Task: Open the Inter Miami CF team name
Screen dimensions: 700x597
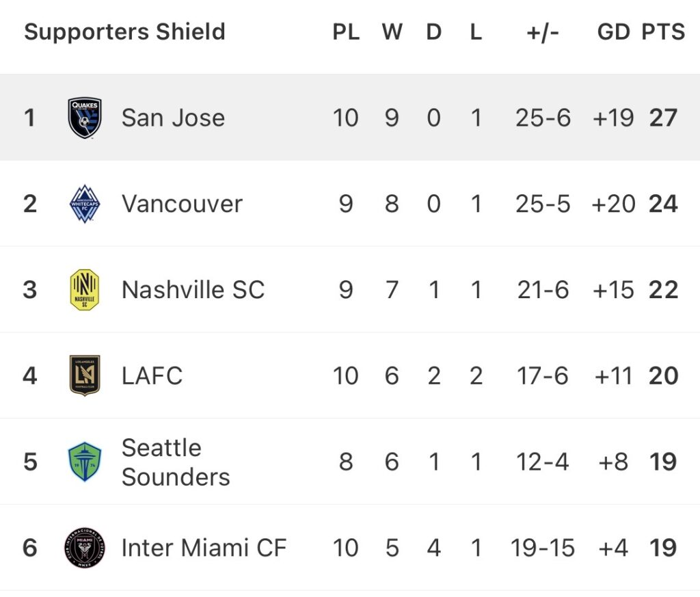Action: click(x=204, y=548)
